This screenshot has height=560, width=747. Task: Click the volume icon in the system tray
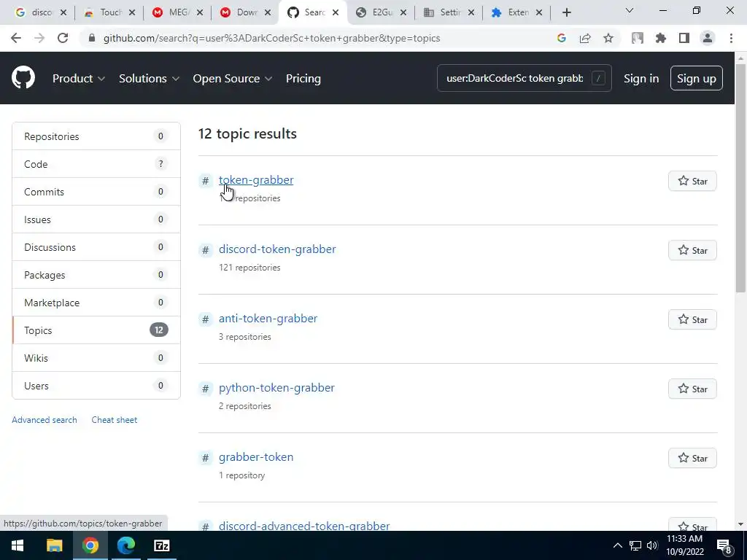click(x=652, y=545)
